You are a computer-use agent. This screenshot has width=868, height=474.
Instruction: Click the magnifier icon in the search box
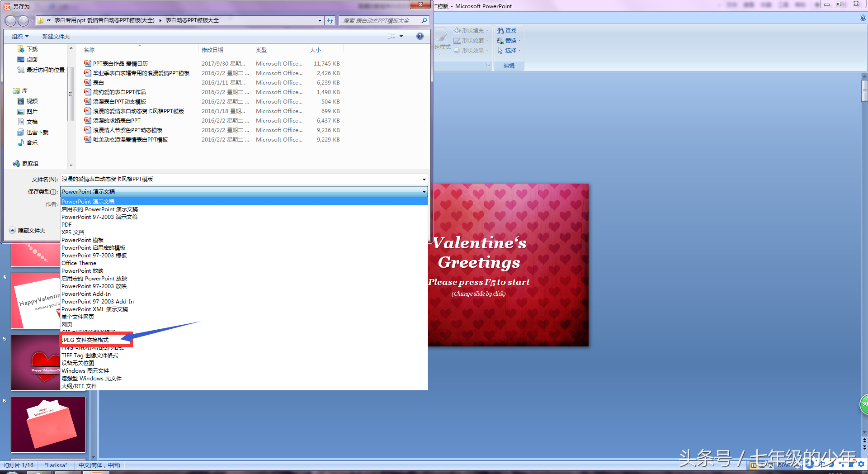(424, 20)
